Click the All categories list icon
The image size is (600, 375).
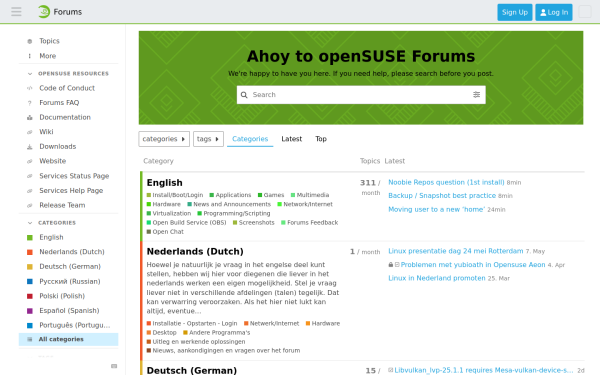(x=30, y=339)
